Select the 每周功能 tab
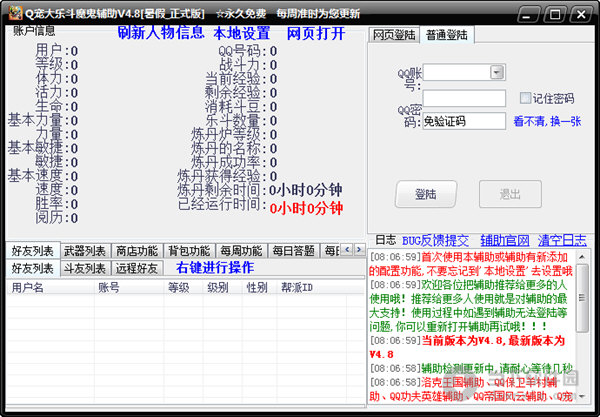600x417 pixels. tap(241, 251)
